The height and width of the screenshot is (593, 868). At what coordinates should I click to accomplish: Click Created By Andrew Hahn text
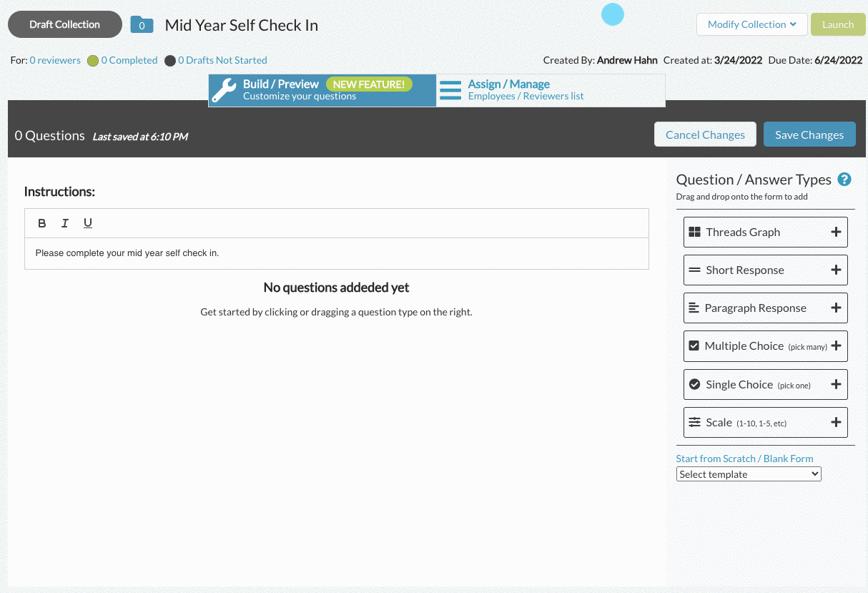[x=600, y=60]
